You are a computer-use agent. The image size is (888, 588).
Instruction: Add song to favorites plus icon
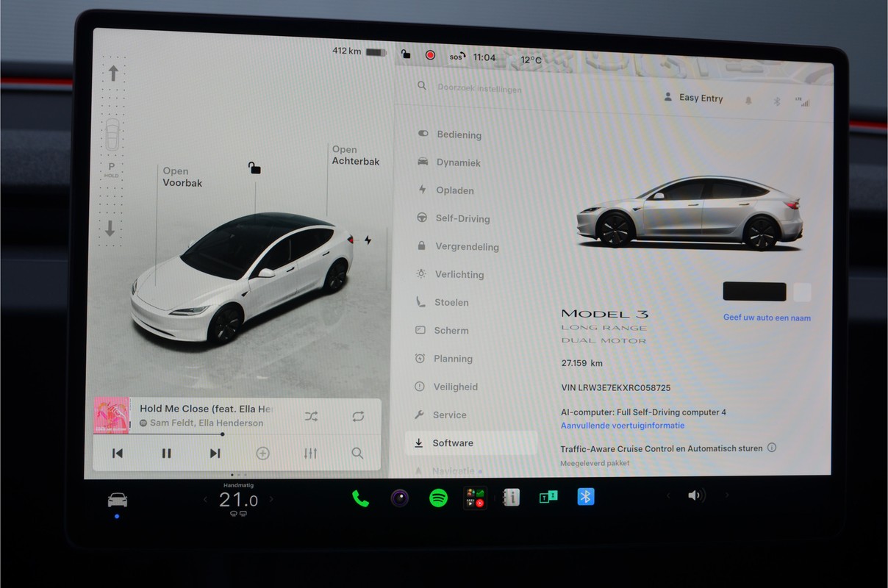pos(262,453)
